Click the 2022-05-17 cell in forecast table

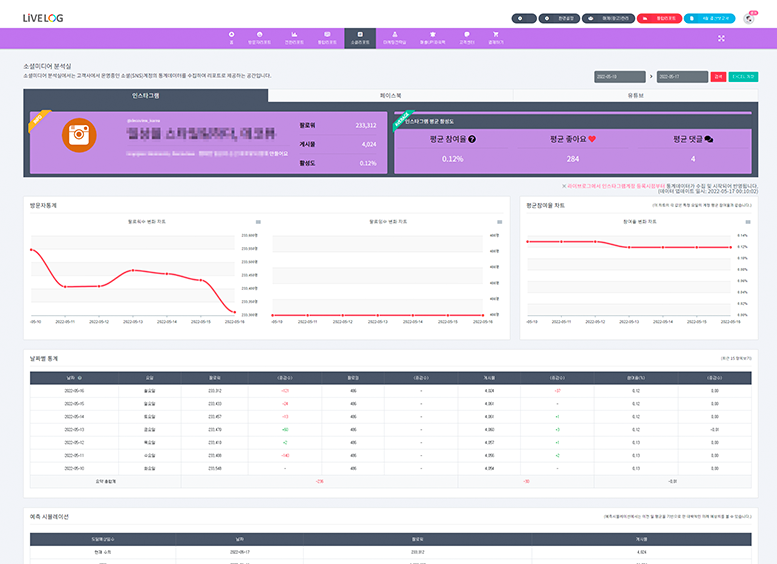click(x=240, y=552)
